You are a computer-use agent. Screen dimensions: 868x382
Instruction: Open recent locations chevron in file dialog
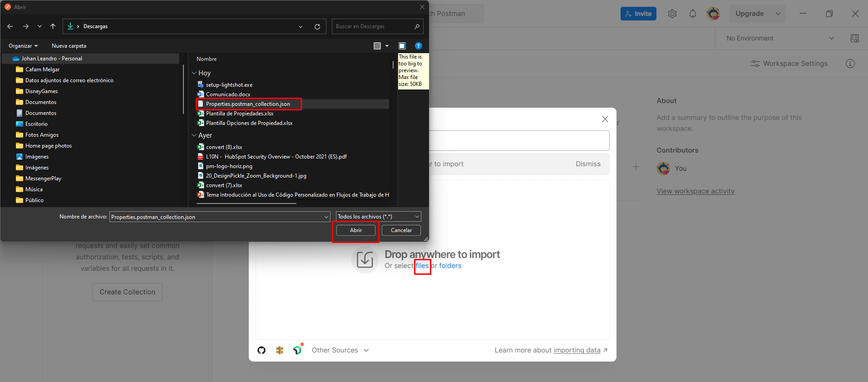click(39, 26)
